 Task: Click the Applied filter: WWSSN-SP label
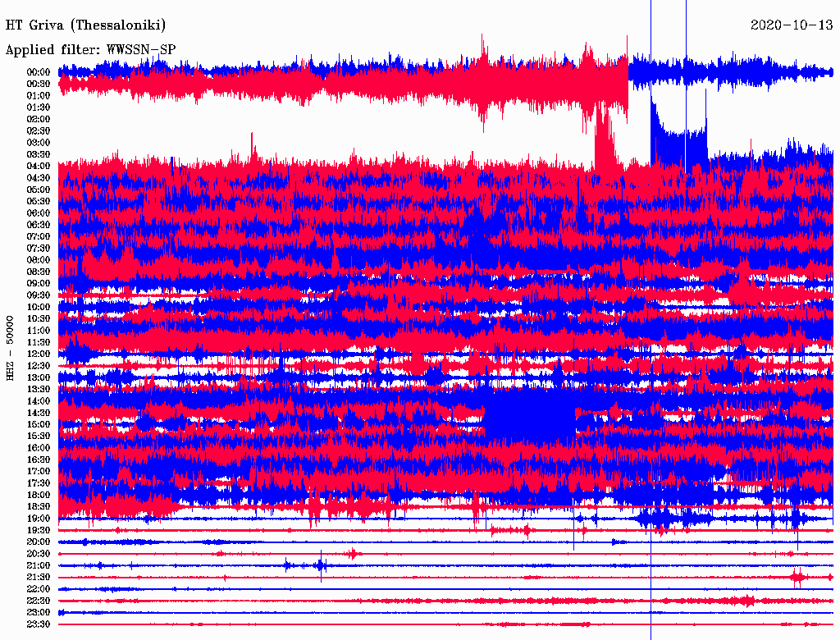(90, 50)
